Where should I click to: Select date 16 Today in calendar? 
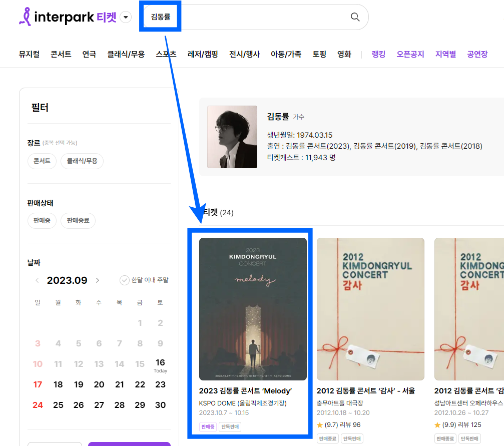pyautogui.click(x=160, y=365)
